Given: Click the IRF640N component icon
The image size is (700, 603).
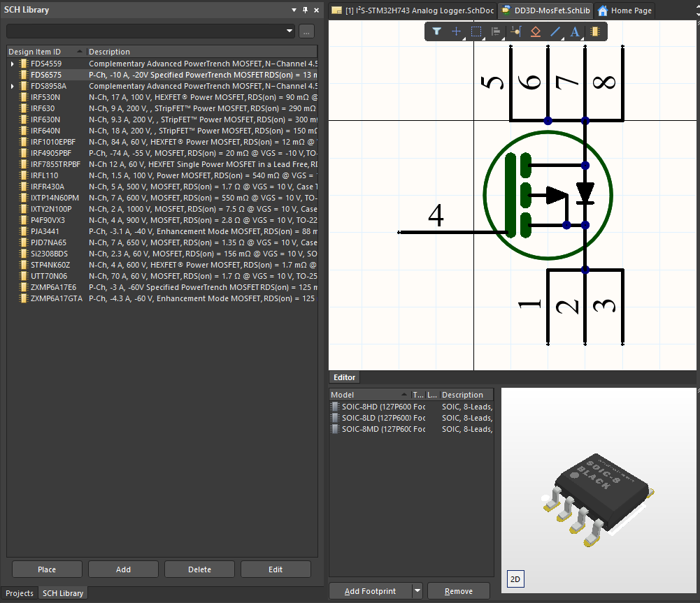Looking at the screenshot, I should click(24, 131).
